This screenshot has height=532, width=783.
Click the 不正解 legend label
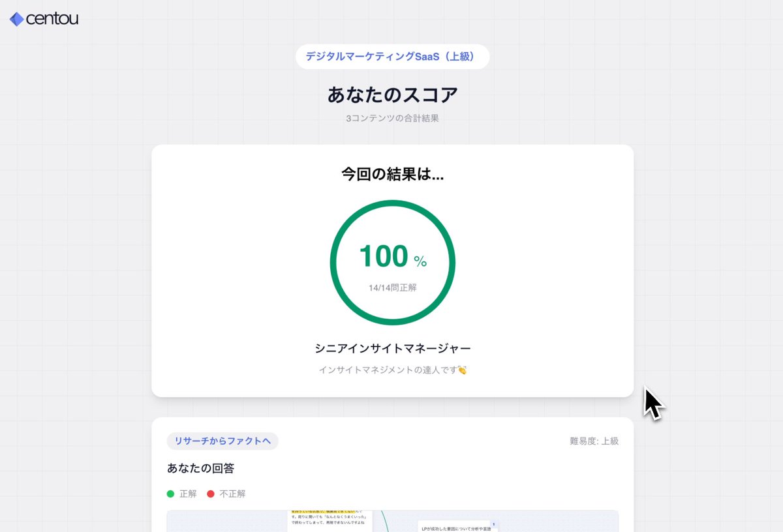(232, 494)
